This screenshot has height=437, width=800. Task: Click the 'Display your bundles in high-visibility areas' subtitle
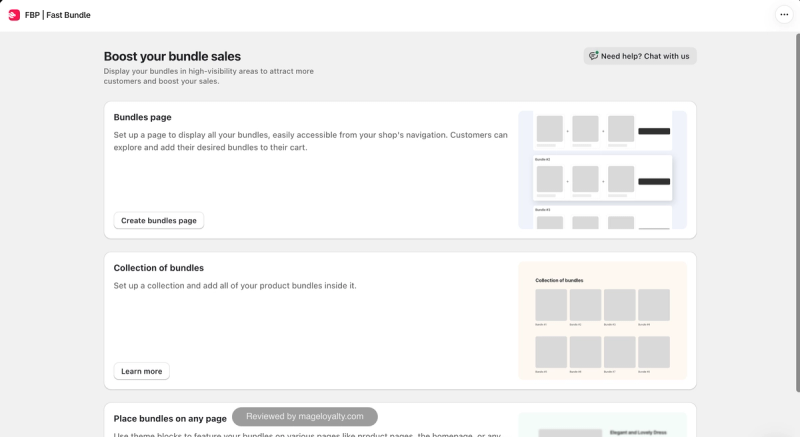coord(209,76)
